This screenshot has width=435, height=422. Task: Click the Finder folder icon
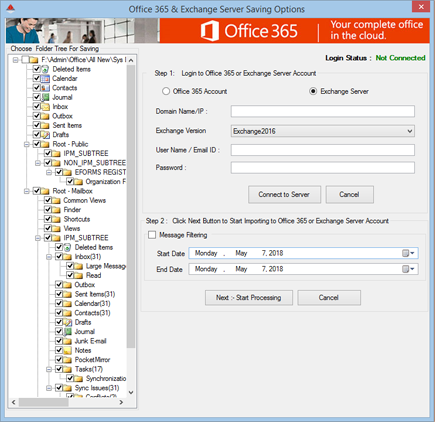click(57, 210)
